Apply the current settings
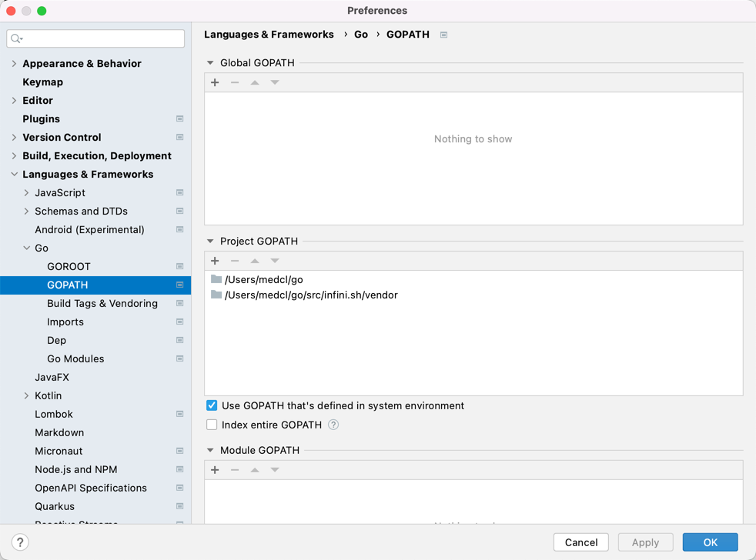This screenshot has height=560, width=756. [x=645, y=542]
